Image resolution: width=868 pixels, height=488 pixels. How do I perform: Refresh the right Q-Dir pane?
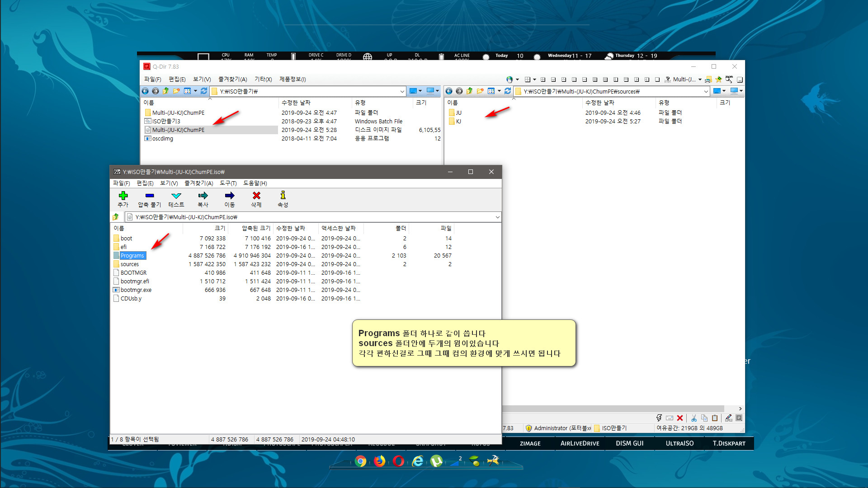point(508,91)
